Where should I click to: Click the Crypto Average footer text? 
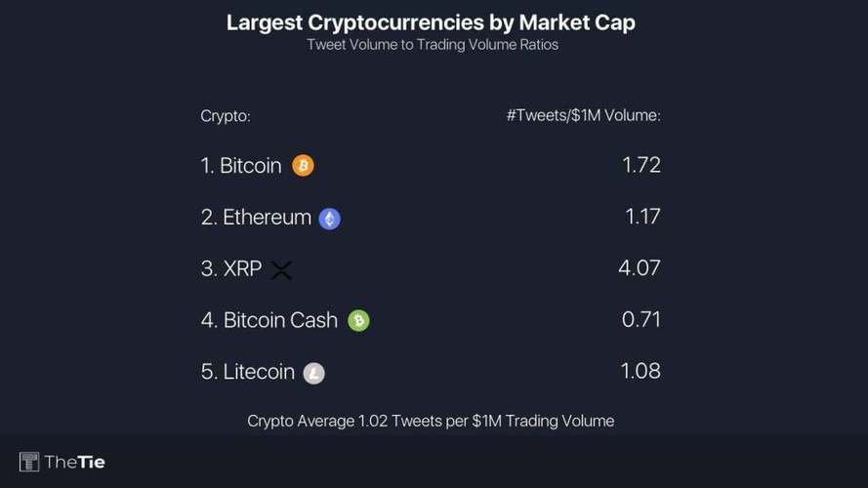coord(431,422)
